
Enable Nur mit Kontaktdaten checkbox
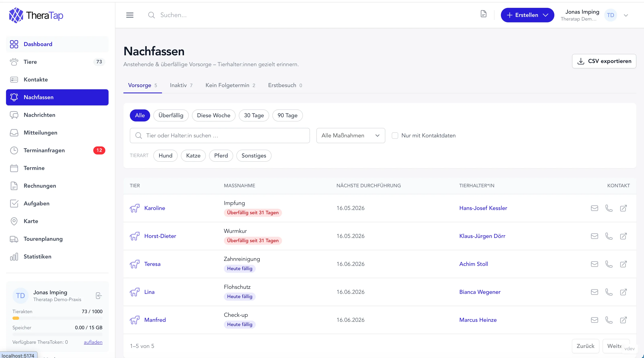[x=395, y=136]
